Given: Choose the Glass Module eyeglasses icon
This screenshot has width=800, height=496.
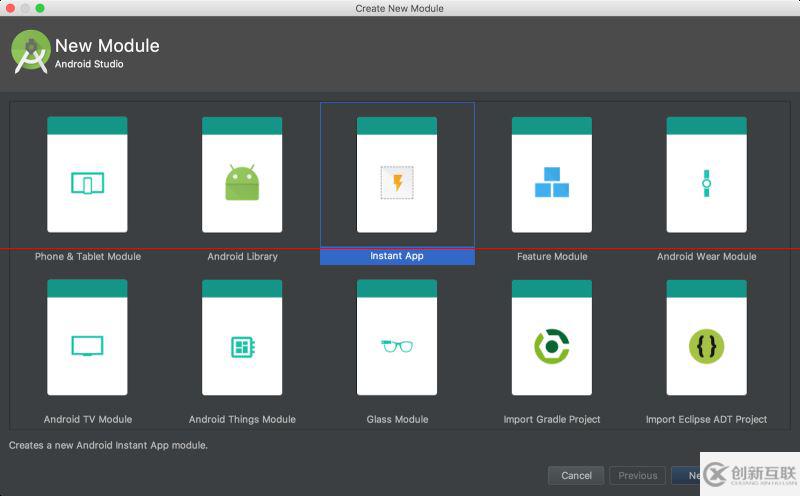Looking at the screenshot, I should tap(397, 346).
